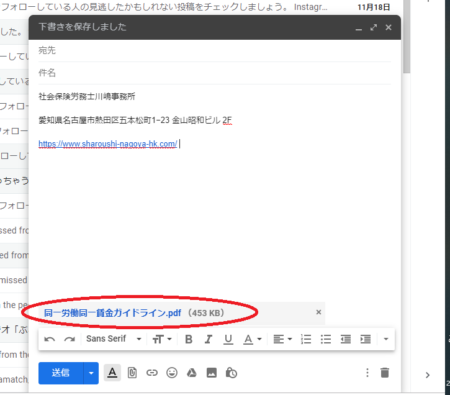Insert files using Google Drive
450x395 pixels.
(192, 373)
